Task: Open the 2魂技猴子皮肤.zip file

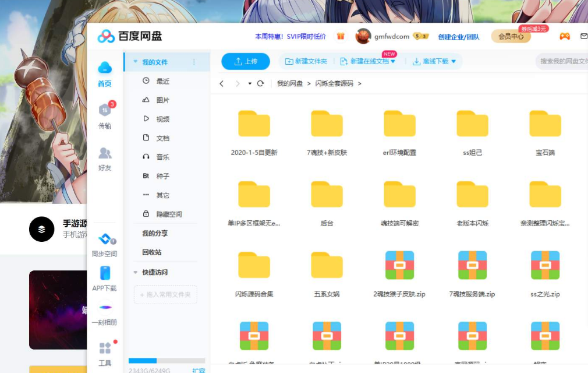Action: (x=399, y=266)
